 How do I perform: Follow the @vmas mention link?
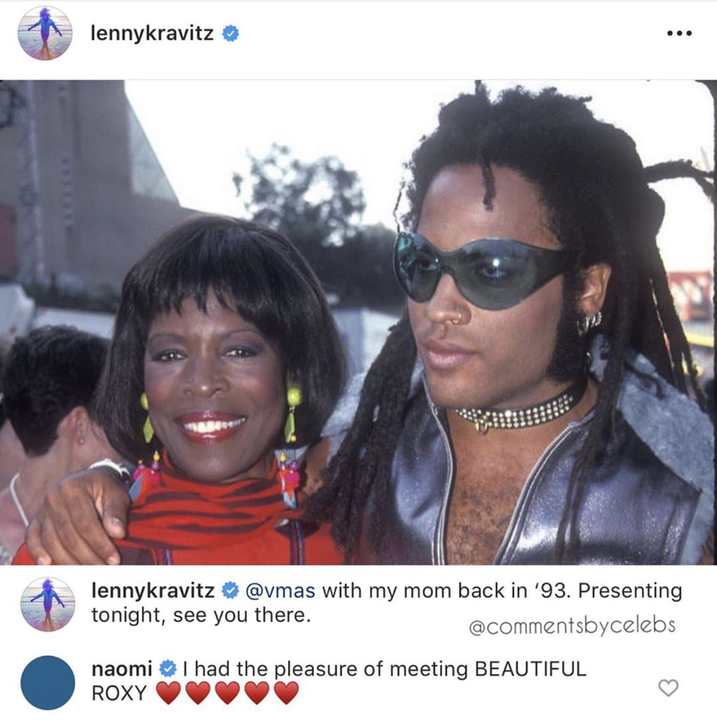[x=280, y=591]
